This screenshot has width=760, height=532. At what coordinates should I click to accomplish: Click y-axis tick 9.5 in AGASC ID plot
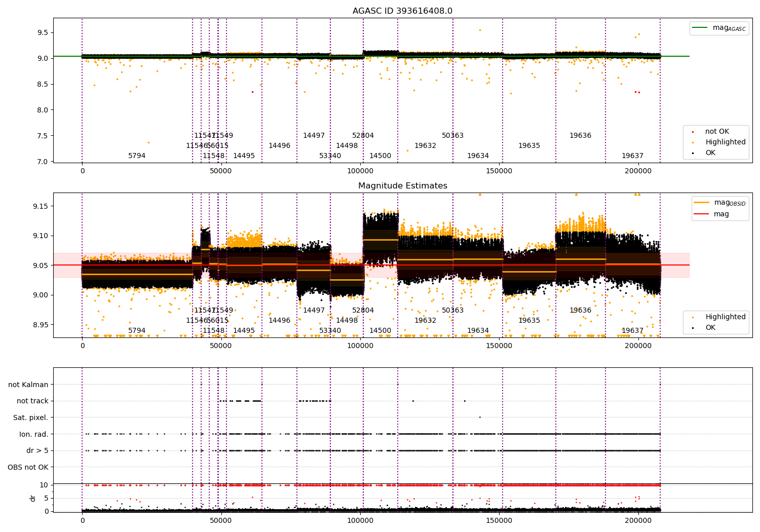click(x=43, y=32)
